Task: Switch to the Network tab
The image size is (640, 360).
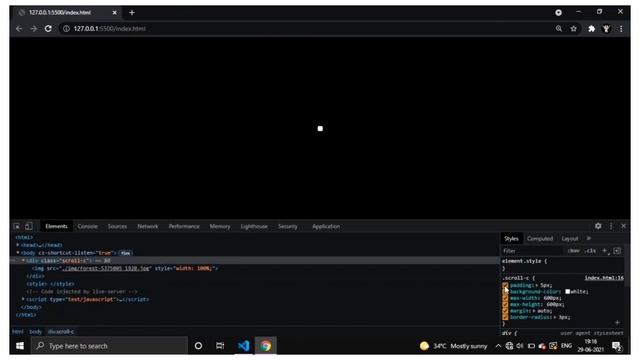Action: [148, 226]
